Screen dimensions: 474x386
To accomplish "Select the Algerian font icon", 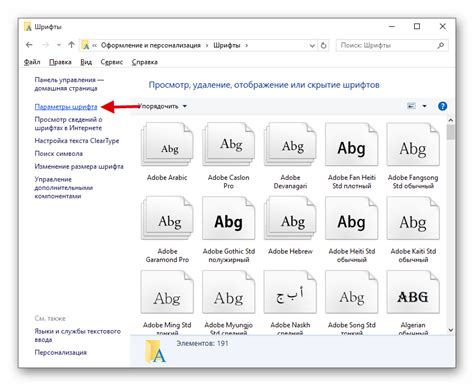I will (x=413, y=292).
